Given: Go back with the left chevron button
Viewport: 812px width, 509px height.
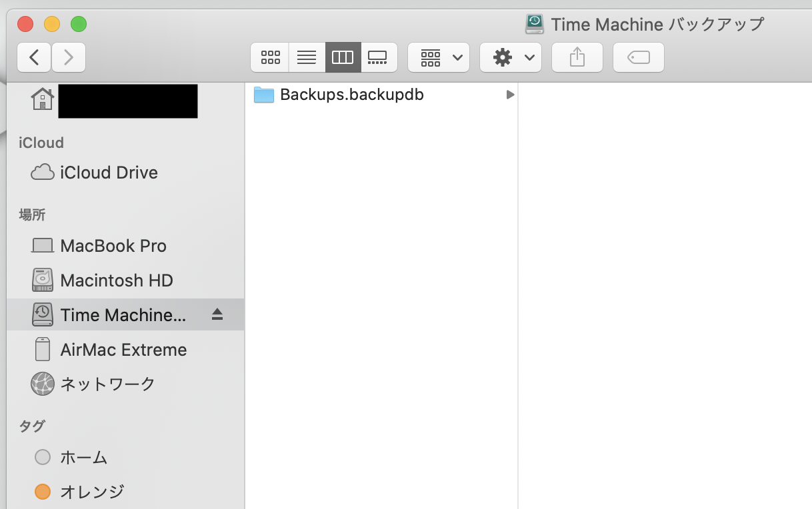Looking at the screenshot, I should click(34, 57).
